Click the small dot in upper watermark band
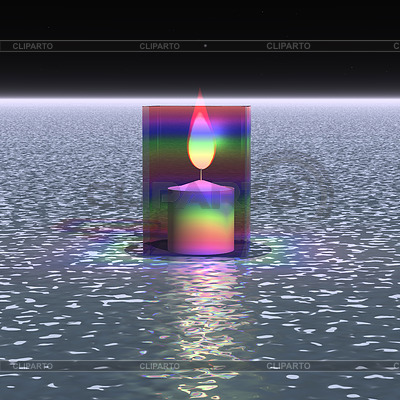Image resolution: width=400 pixels, height=400 pixels. [205, 46]
